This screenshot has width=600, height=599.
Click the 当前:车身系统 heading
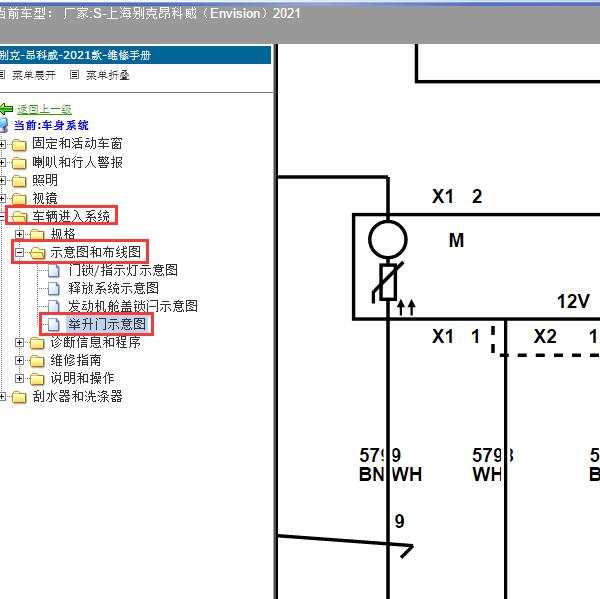51,125
